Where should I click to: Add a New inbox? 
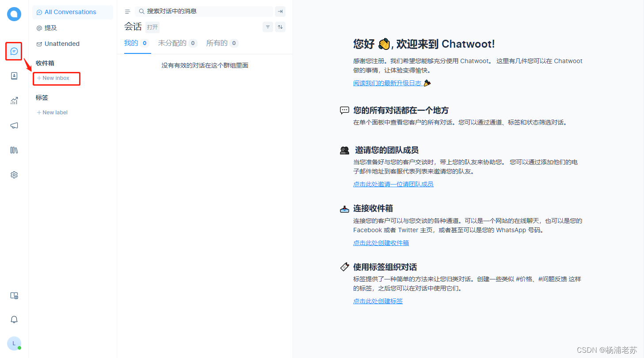coord(53,78)
